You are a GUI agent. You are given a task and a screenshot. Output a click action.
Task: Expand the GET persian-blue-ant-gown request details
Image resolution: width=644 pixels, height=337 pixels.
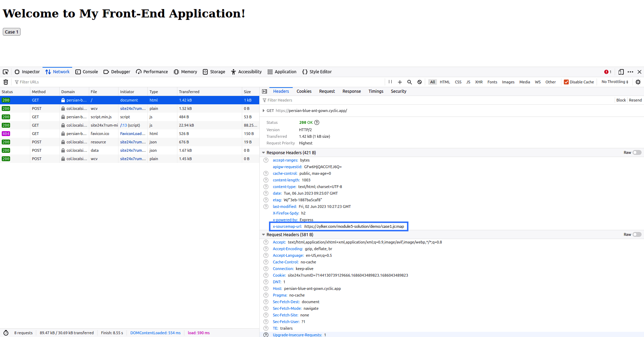point(264,111)
